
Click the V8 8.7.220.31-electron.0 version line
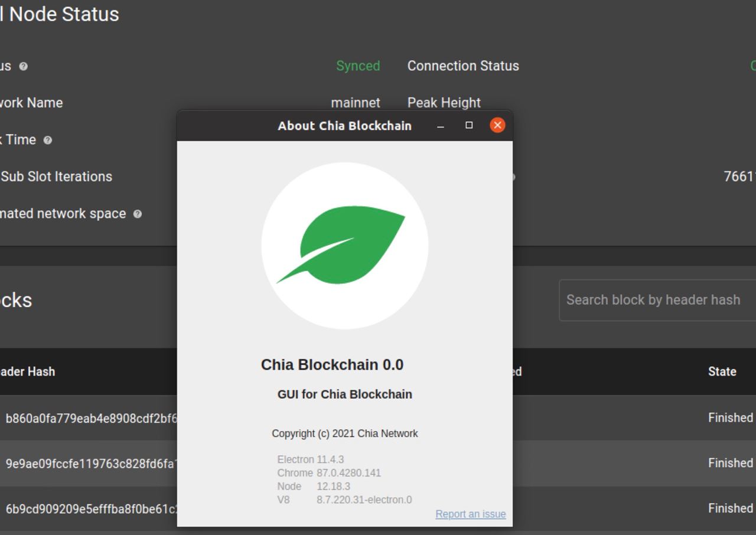[344, 500]
